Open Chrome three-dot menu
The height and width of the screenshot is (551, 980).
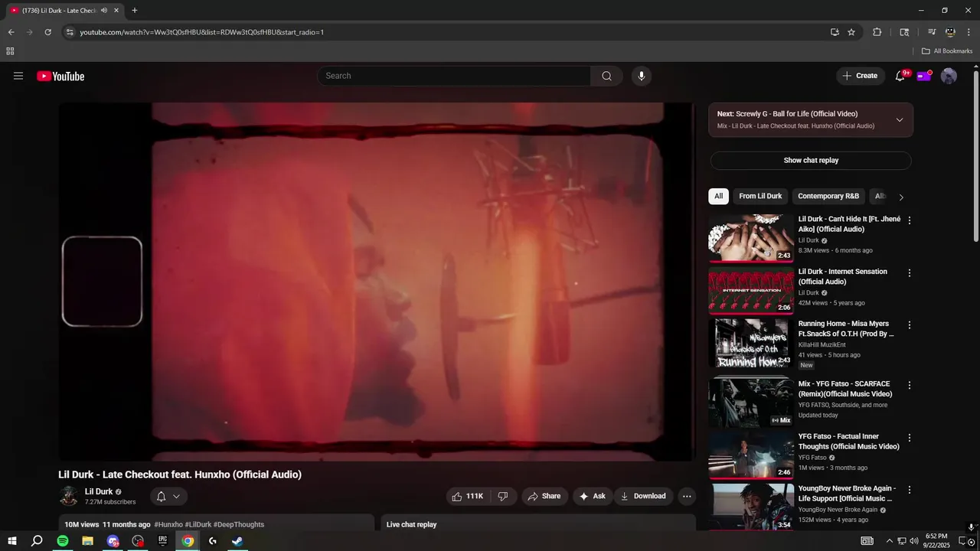pos(969,32)
